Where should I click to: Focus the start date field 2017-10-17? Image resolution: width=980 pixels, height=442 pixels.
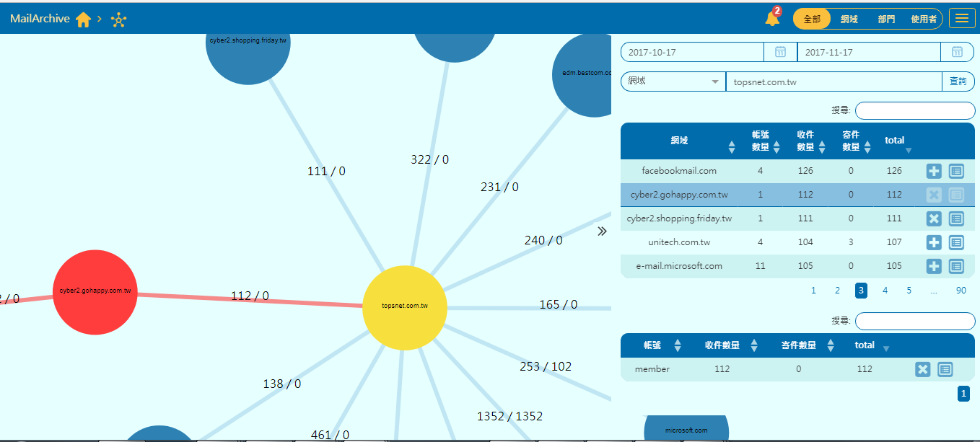tap(693, 52)
